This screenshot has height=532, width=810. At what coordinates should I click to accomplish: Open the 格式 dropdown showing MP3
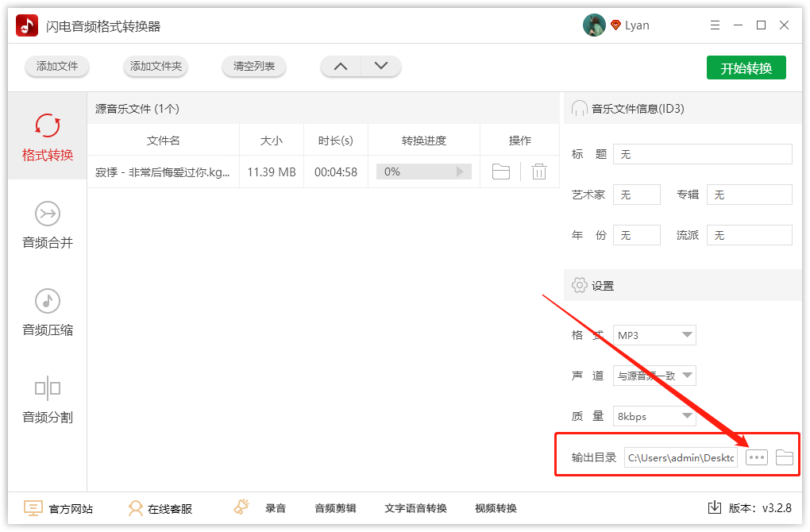(654, 335)
